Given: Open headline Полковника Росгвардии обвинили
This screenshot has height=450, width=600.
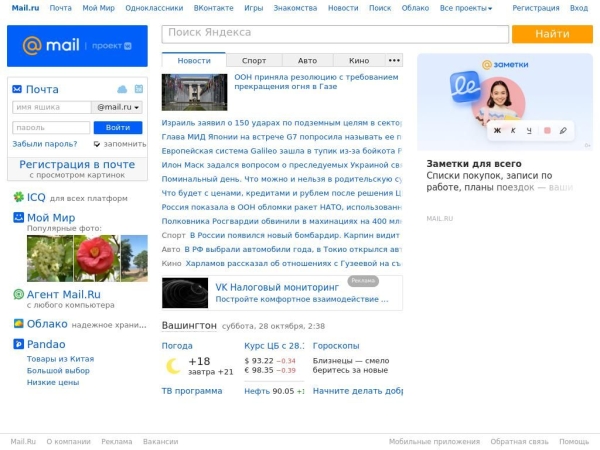Looking at the screenshot, I should (281, 221).
